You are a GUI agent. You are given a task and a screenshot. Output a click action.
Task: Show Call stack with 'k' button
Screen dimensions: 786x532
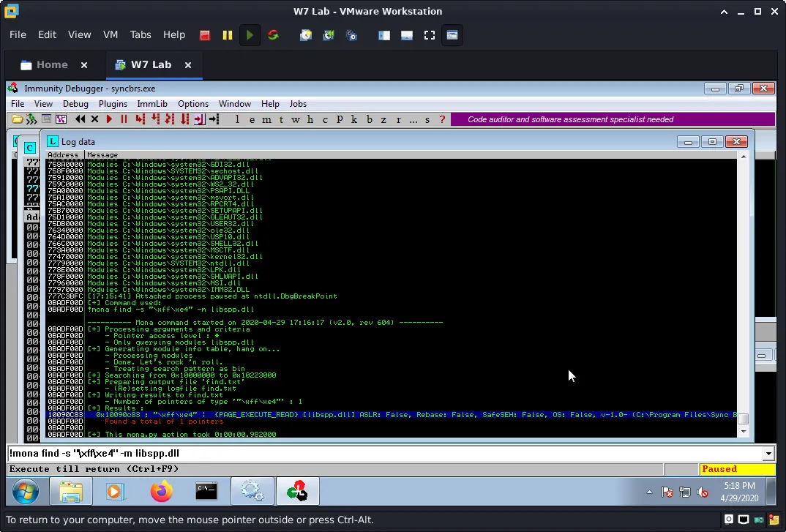click(354, 119)
